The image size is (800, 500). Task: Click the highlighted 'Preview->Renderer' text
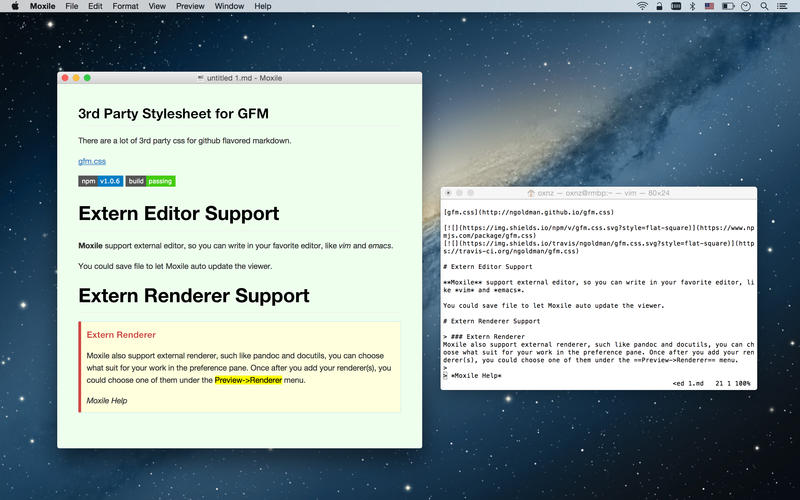click(248, 380)
